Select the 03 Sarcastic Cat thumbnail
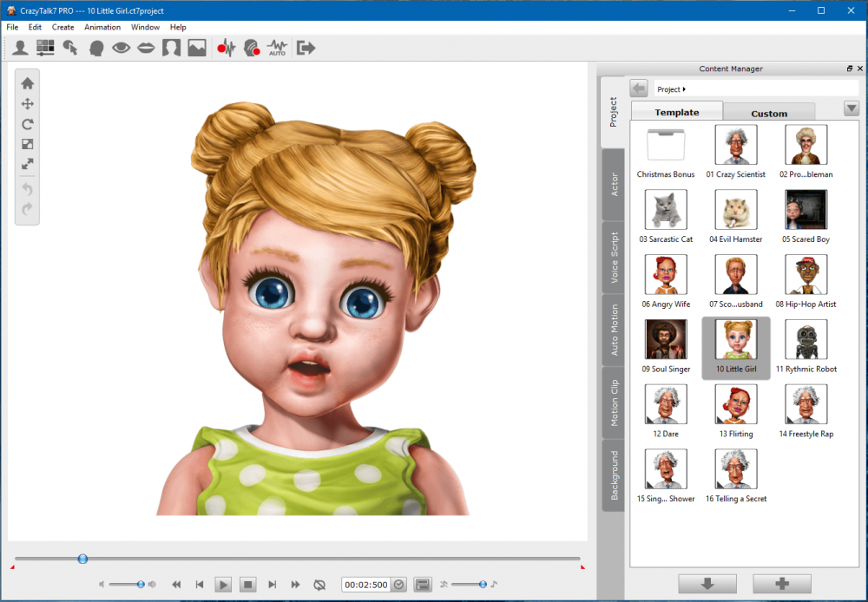The image size is (868, 602). [666, 210]
